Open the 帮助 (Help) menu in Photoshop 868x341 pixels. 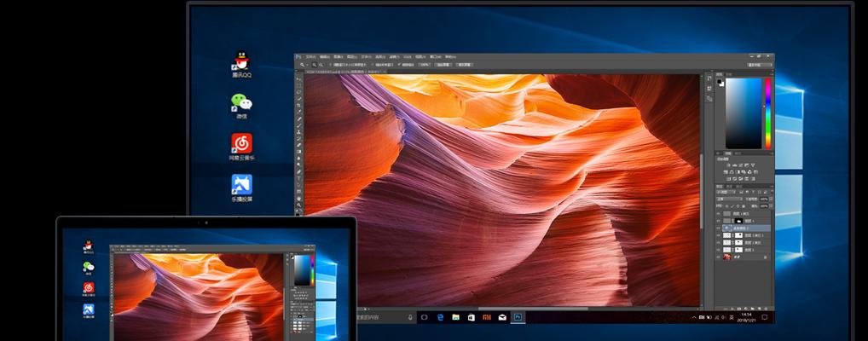click(x=450, y=56)
